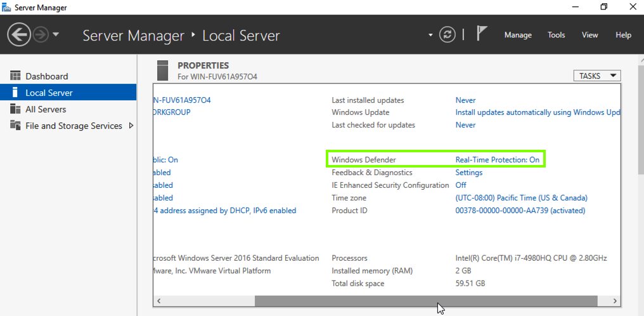Viewport: 644px width, 316px height.
Task: Click the back navigation arrow button
Action: (x=19, y=34)
